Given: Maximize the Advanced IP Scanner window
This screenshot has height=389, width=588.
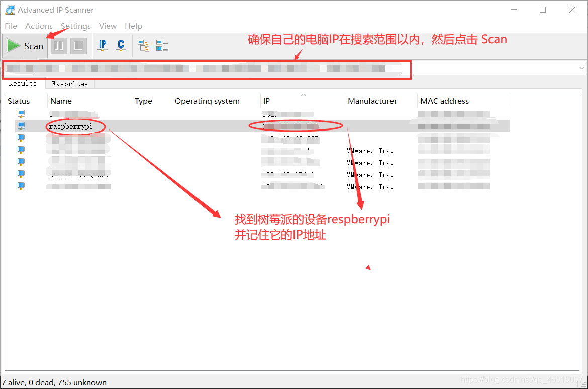Looking at the screenshot, I should click(543, 10).
